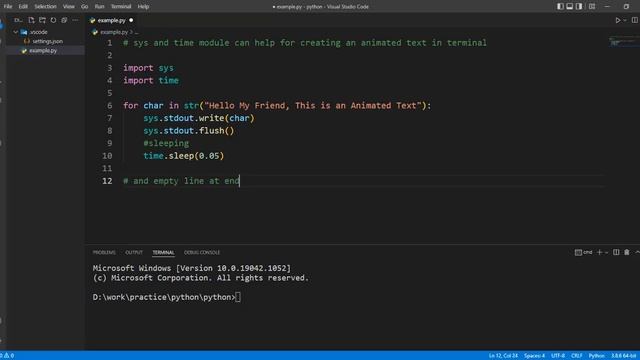Open the customize layout control
640x360 pixels.
[592, 7]
